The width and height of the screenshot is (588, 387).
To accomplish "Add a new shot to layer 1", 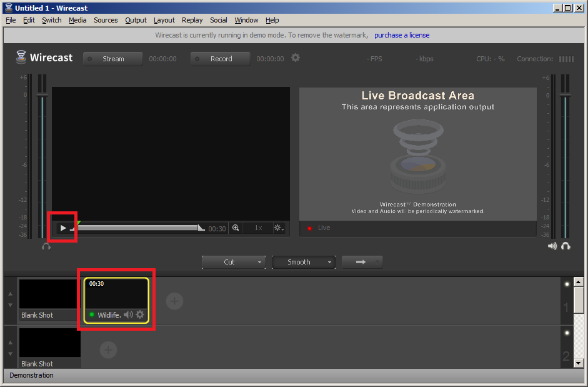I will [x=174, y=301].
